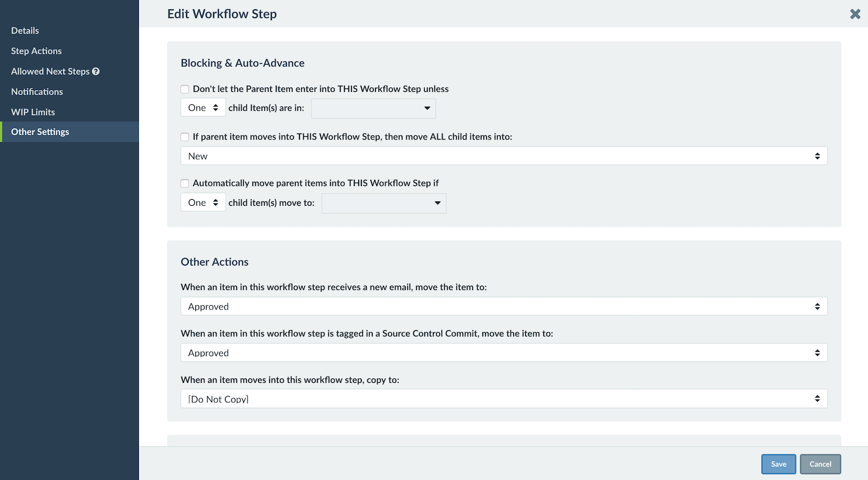The height and width of the screenshot is (480, 868).
Task: Open the 'child item(s) move to' dropdown
Action: pos(384,203)
